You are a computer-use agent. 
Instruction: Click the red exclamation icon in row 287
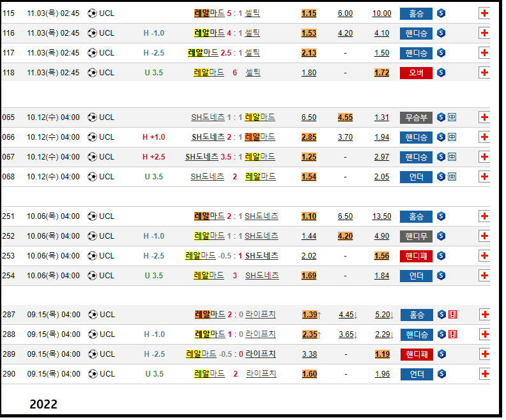coord(452,315)
